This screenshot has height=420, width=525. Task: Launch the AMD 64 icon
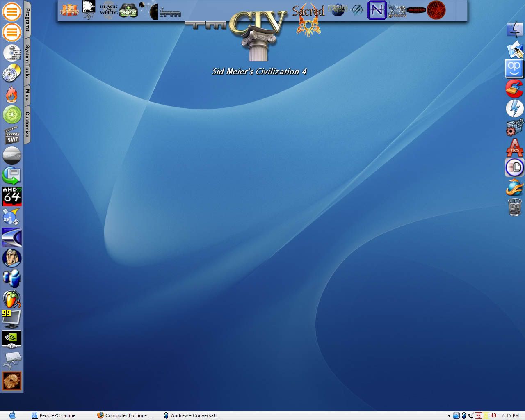pyautogui.click(x=12, y=196)
